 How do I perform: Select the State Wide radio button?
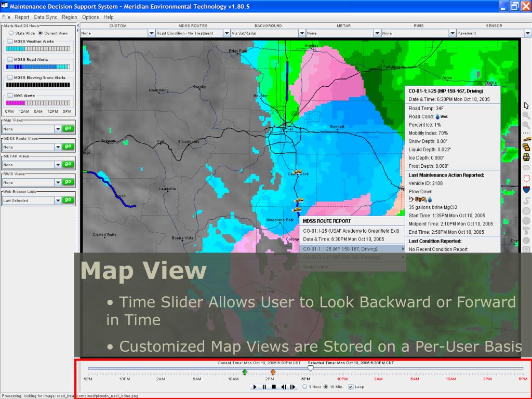click(11, 33)
